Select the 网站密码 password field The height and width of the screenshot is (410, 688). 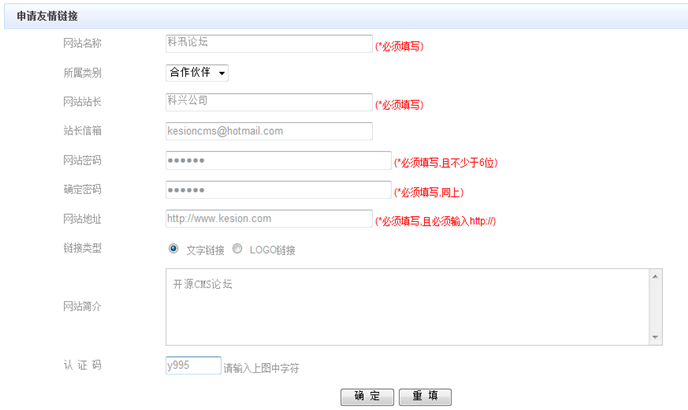(278, 161)
